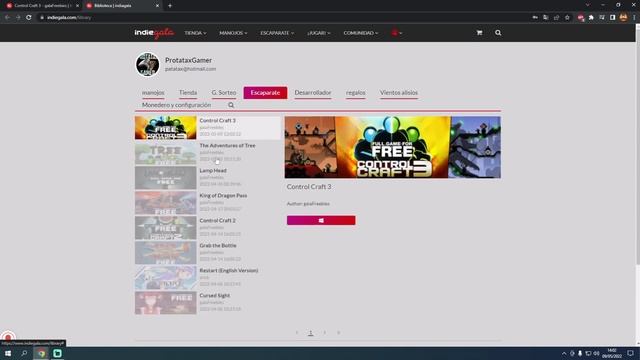Screen dimensions: 640x360
Task: Click the translate page icon
Action: (546, 18)
